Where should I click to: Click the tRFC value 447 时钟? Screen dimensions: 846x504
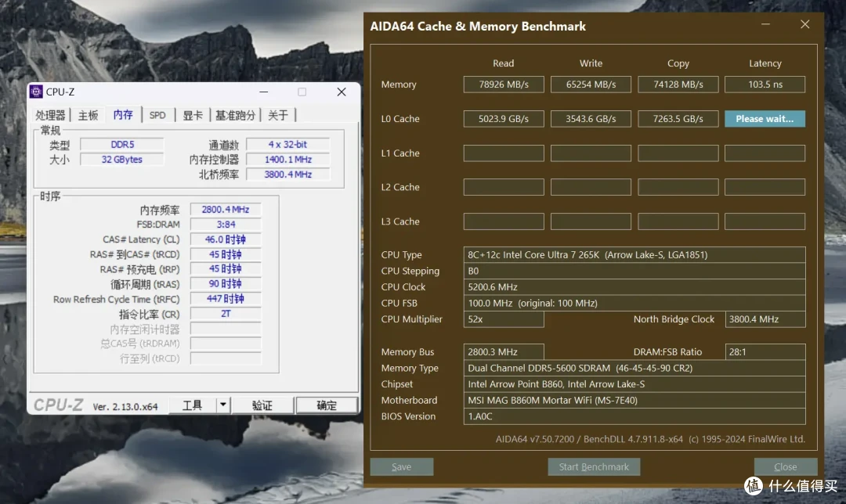226,299
